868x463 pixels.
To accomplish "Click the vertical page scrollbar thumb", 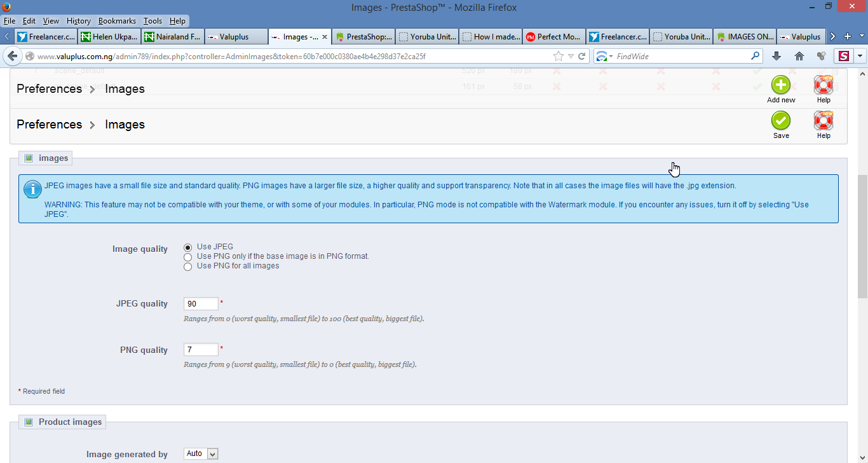I will pos(862,237).
